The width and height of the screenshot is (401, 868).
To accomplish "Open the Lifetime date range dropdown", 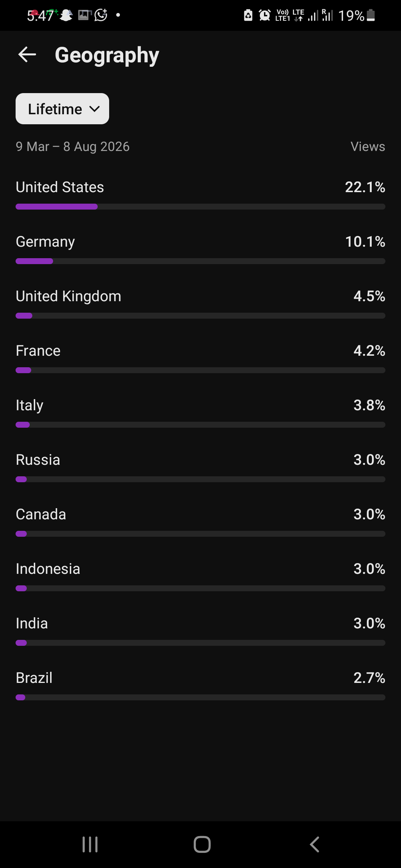I will (62, 109).
